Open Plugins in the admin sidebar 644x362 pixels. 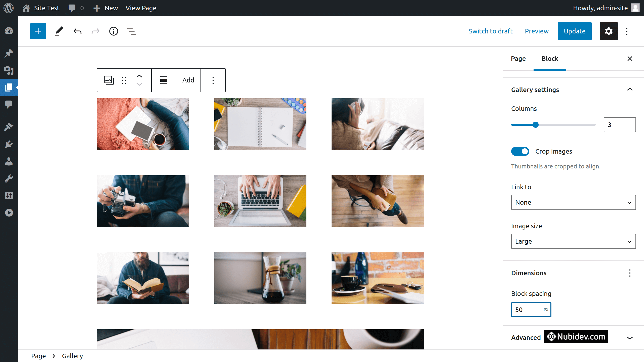pos(9,144)
